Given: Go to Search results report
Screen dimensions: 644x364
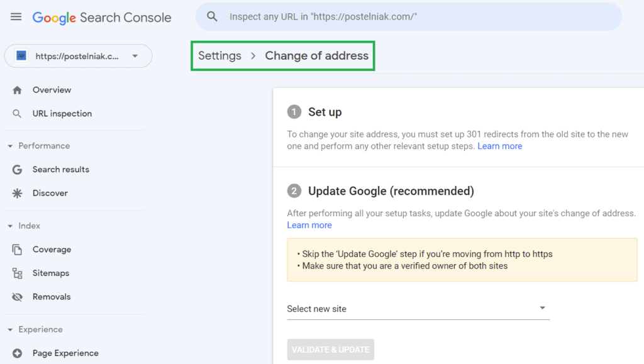Looking at the screenshot, I should tap(61, 170).
